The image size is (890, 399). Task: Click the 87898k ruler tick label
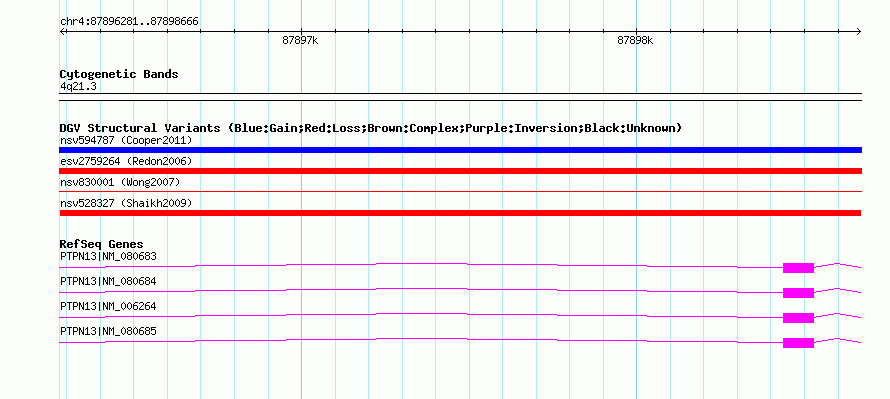635,41
